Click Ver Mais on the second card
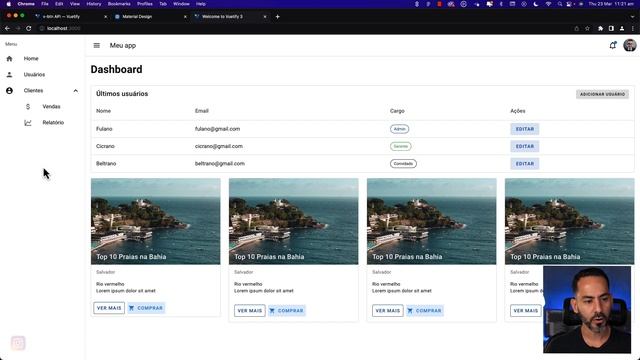The height and width of the screenshot is (360, 640). coord(250,311)
